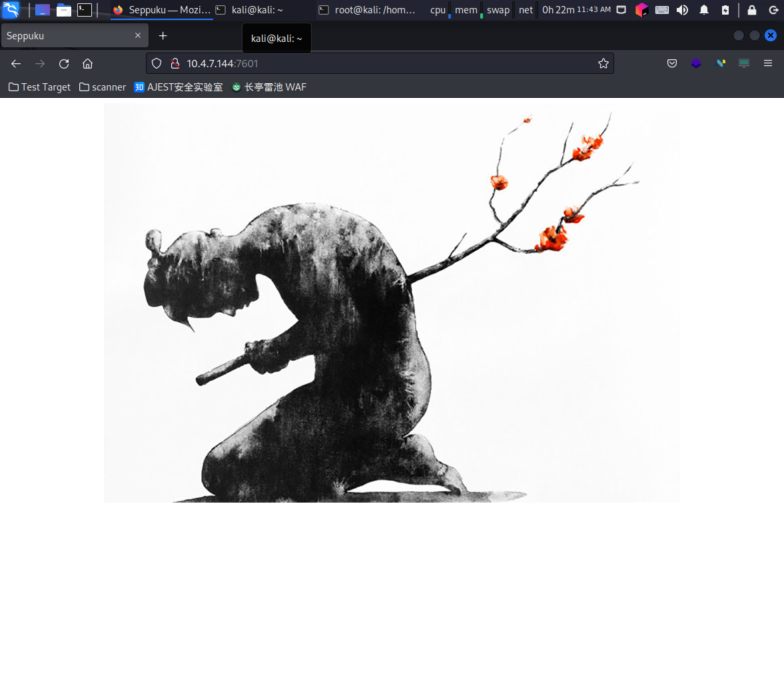Image resolution: width=784 pixels, height=689 pixels.
Task: Close the Firefox window
Action: (771, 35)
